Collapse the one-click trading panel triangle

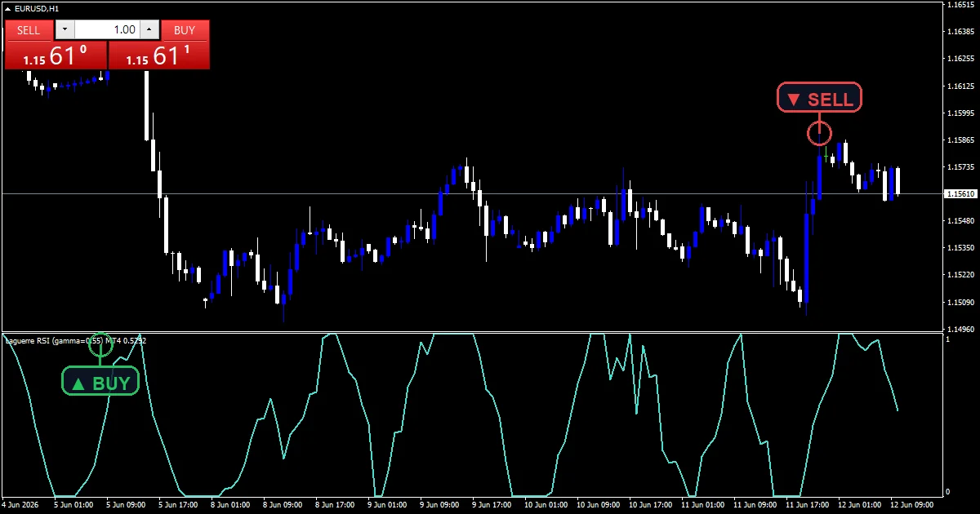pyautogui.click(x=8, y=8)
